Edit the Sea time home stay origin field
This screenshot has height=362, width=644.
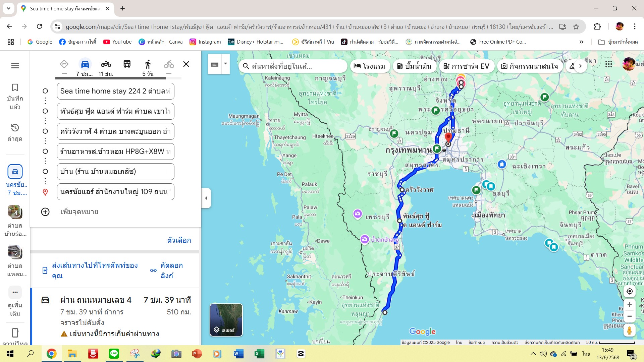click(116, 91)
